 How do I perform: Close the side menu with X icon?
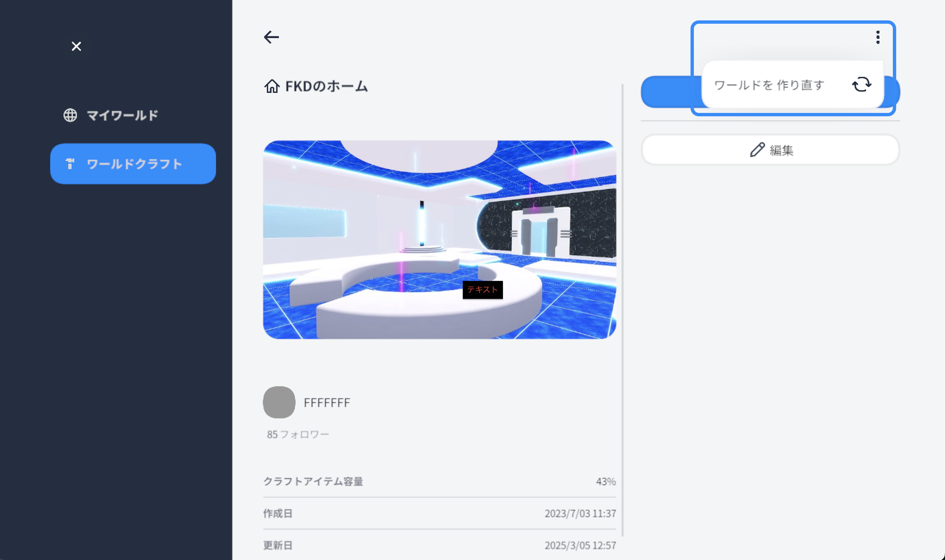pos(76,46)
